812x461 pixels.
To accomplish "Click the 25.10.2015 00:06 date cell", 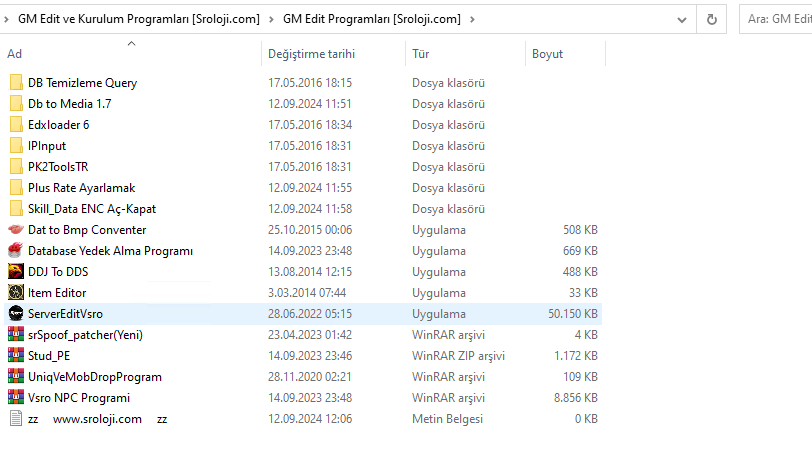I will pyautogui.click(x=310, y=230).
